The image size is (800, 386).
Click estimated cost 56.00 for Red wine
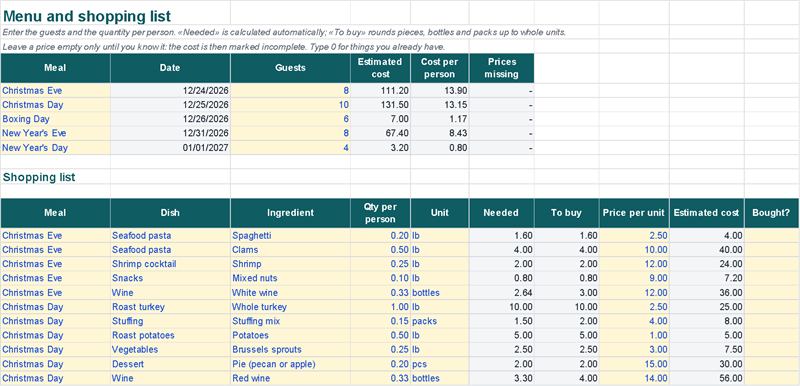click(x=707, y=378)
